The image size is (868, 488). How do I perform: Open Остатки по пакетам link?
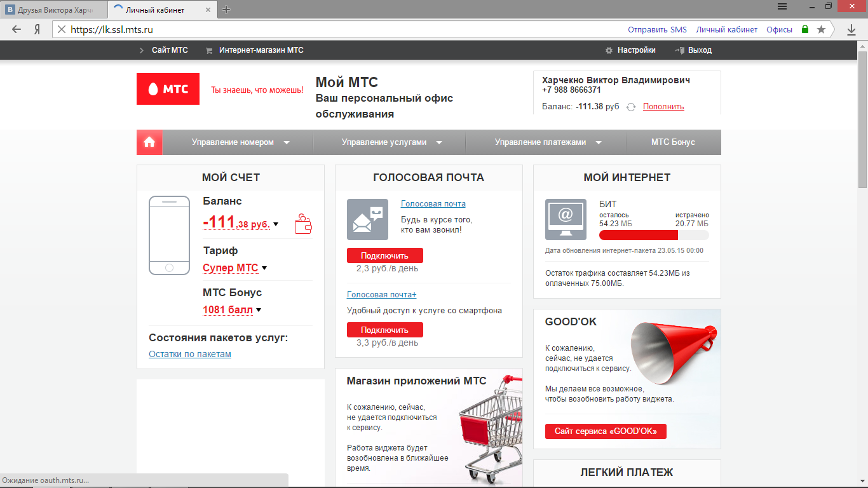tap(190, 354)
